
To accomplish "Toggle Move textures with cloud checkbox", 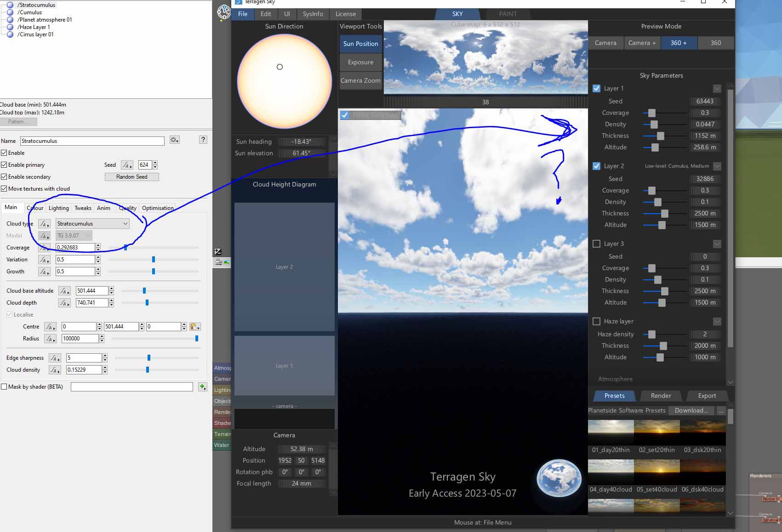I will 4,189.
